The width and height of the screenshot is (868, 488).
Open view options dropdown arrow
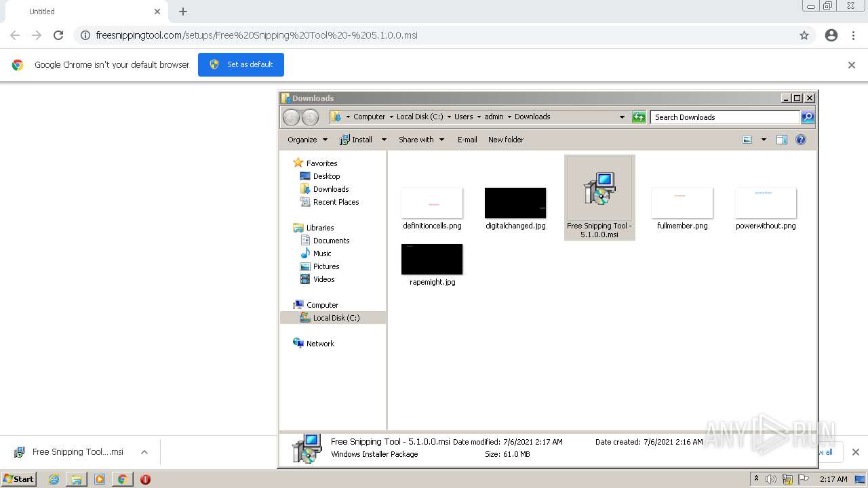click(x=764, y=140)
